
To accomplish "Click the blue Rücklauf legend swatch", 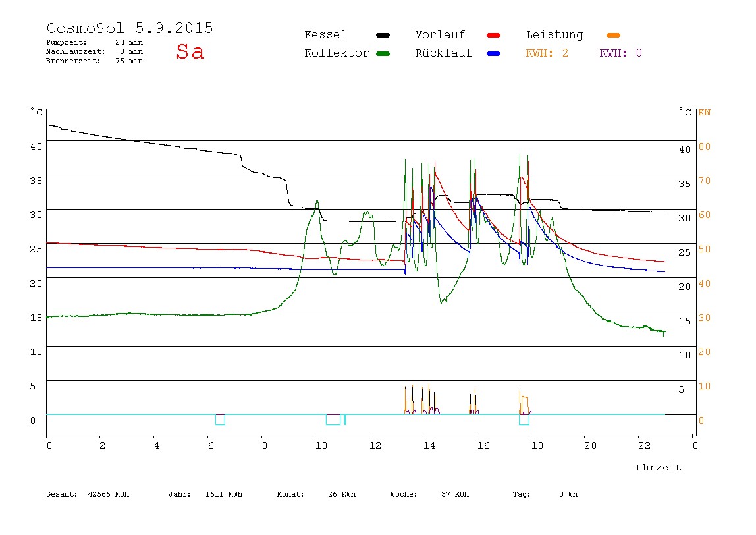I will point(494,53).
